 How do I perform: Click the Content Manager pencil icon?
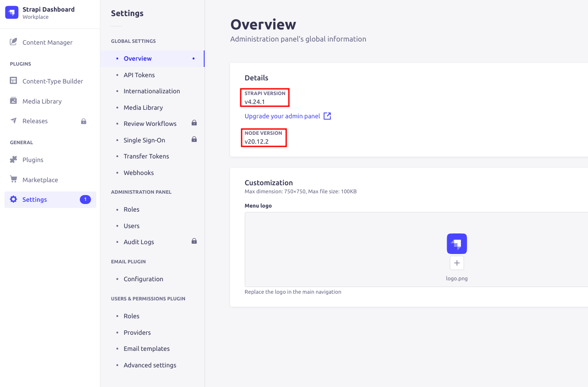tap(13, 42)
